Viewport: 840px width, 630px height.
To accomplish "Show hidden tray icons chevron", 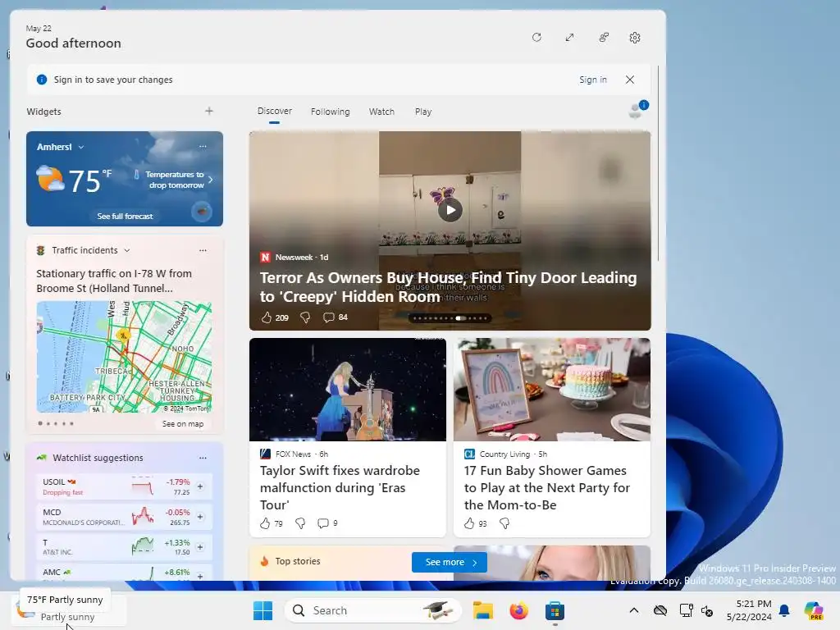I will tap(634, 610).
